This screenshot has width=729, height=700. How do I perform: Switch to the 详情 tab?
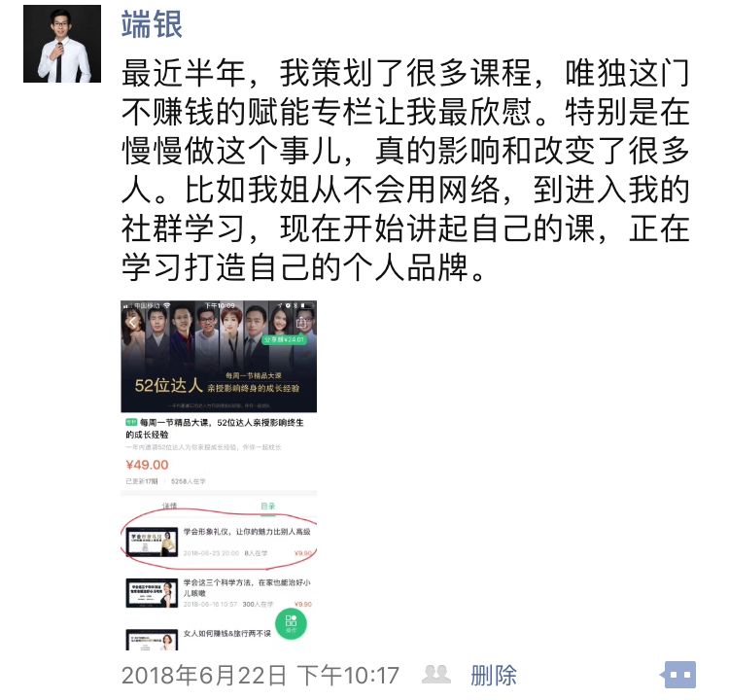click(170, 506)
